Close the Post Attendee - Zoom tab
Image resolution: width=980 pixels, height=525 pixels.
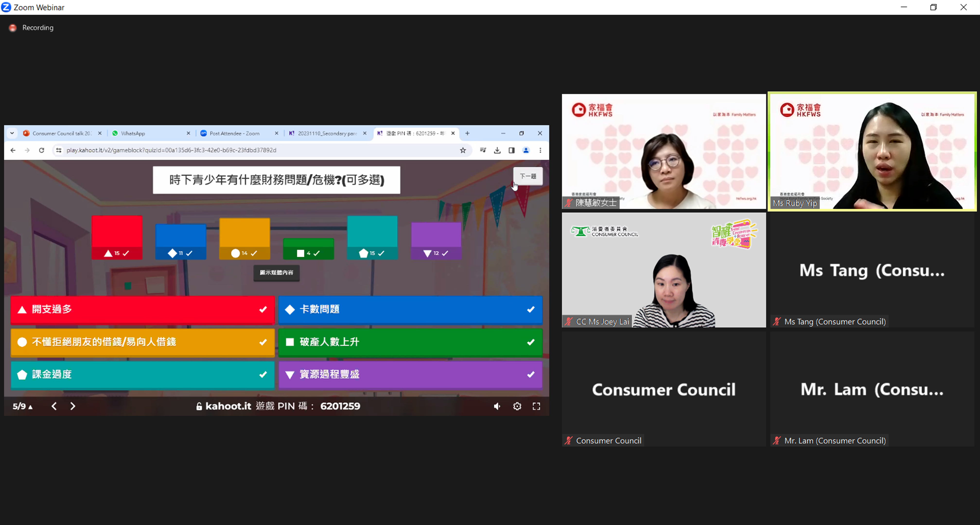click(x=277, y=133)
